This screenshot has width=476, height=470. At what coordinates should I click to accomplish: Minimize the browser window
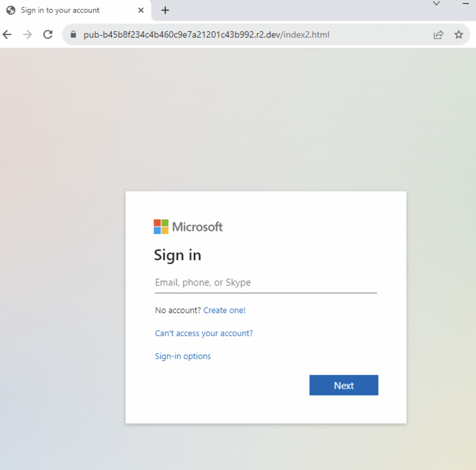(x=466, y=3)
